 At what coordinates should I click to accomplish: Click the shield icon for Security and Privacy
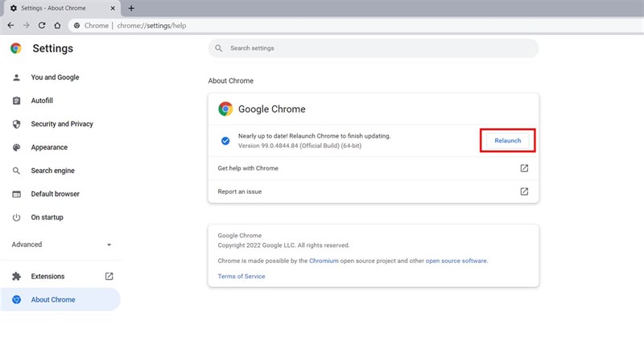click(x=16, y=124)
